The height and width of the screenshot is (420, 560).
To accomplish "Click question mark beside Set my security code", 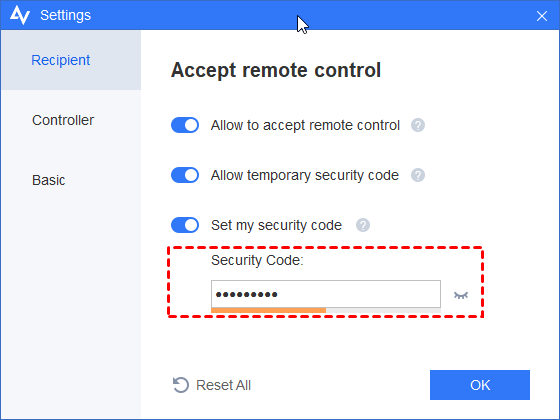I will coord(362,225).
